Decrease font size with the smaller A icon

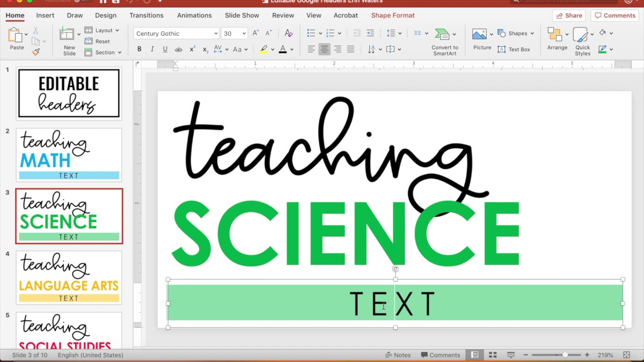click(269, 33)
